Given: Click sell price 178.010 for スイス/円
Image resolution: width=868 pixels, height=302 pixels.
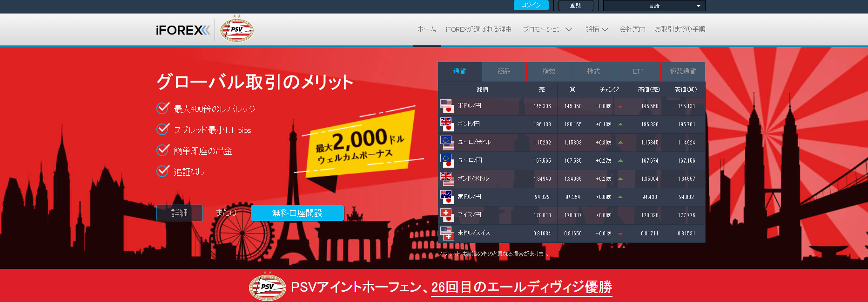Looking at the screenshot, I should [x=542, y=215].
